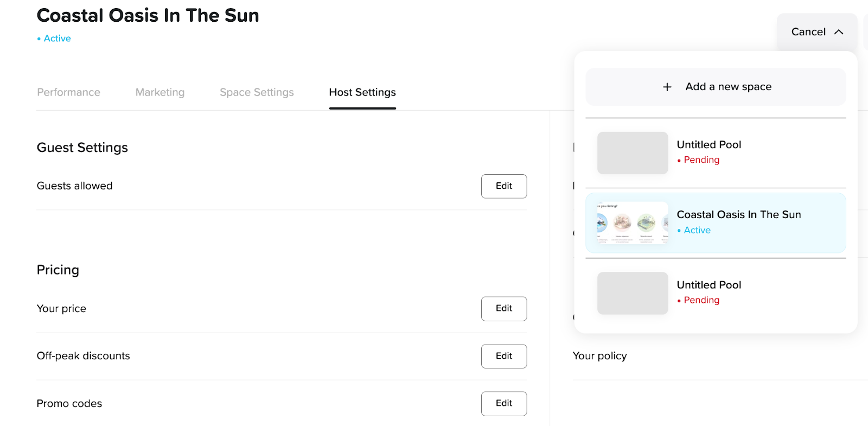The height and width of the screenshot is (426, 868).
Task: Open the Performance tab
Action: pyautogui.click(x=68, y=92)
